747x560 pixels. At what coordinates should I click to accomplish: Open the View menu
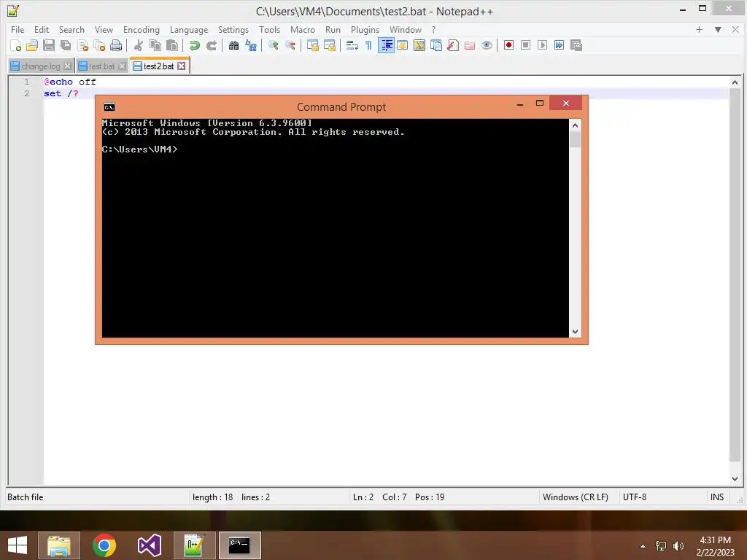tap(104, 29)
